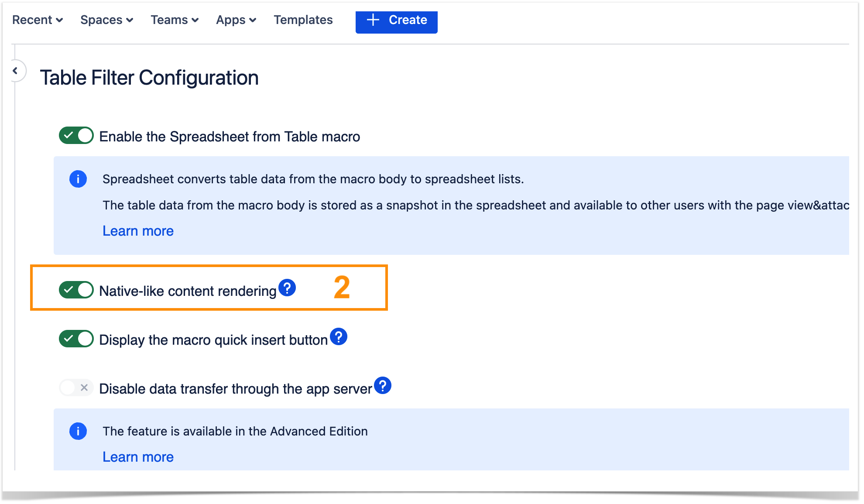Follow Learn more link for Advanced Edition
Screen dimensions: 864x504
(x=138, y=457)
